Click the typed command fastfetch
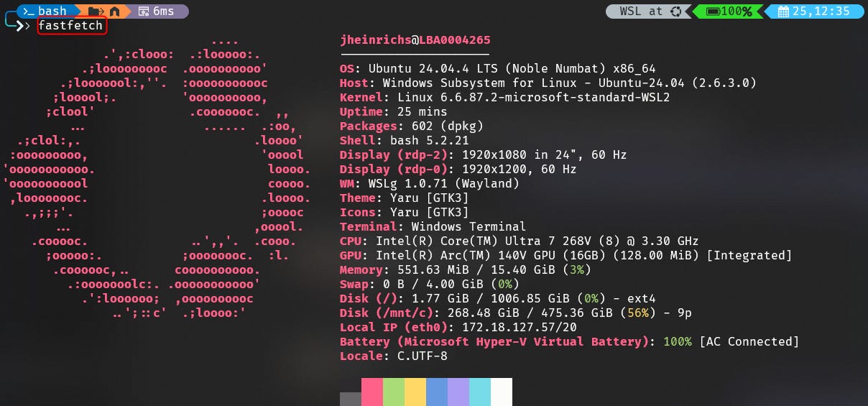Viewport: 868px width, 406px height. pos(70,27)
